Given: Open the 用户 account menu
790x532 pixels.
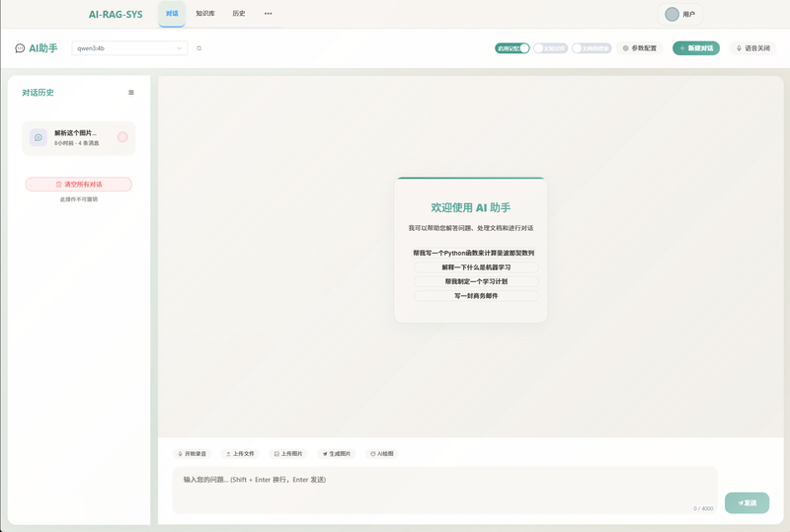Looking at the screenshot, I should (x=680, y=14).
